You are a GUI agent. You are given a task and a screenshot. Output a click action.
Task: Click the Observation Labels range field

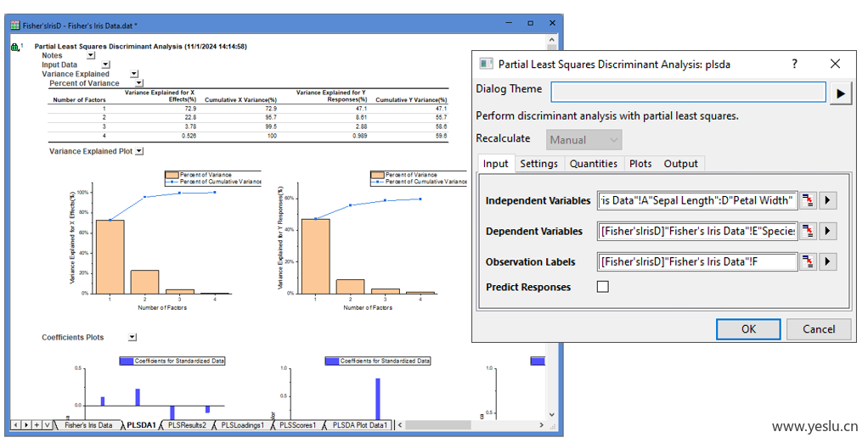click(x=697, y=261)
